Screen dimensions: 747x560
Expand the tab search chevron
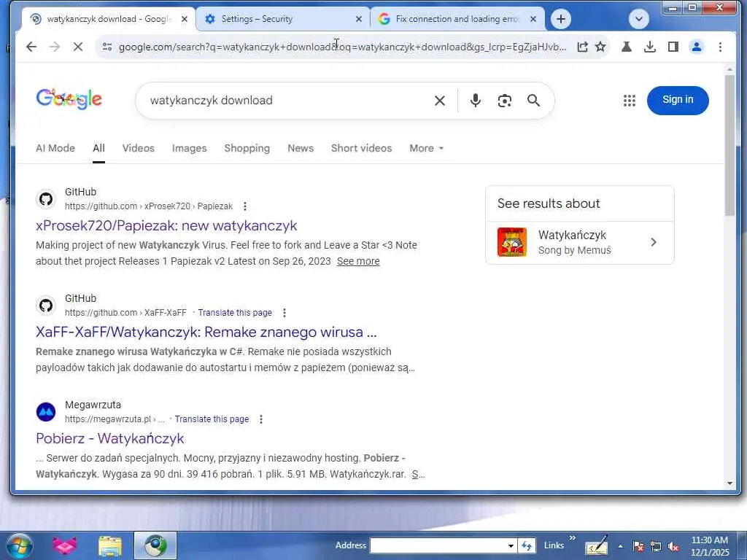tap(639, 19)
